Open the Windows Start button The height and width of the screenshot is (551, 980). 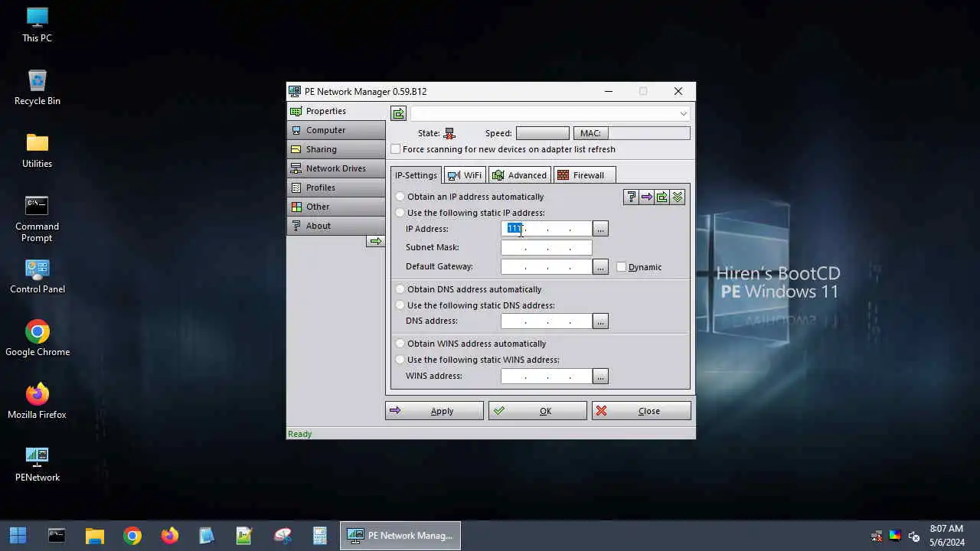[18, 535]
